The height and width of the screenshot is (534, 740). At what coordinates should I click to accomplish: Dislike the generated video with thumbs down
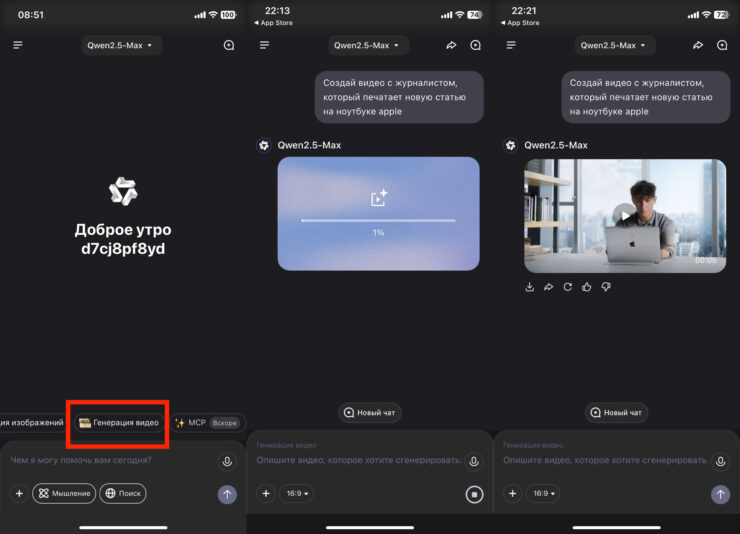[605, 287]
